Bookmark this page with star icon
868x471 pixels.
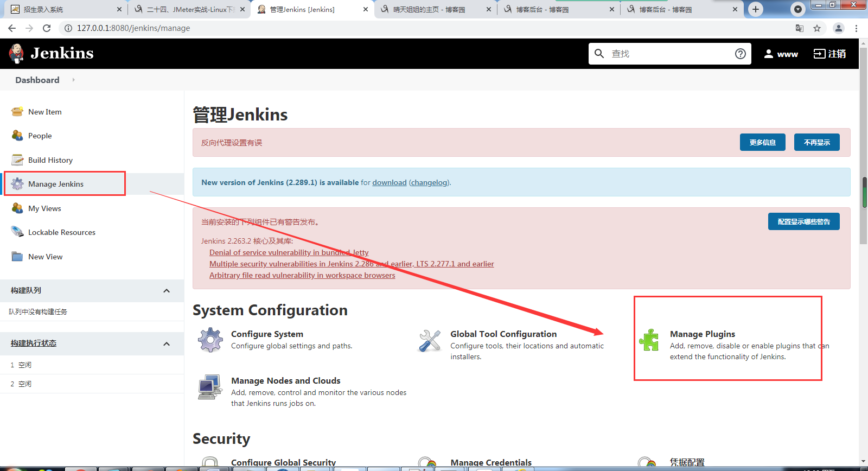click(x=817, y=28)
